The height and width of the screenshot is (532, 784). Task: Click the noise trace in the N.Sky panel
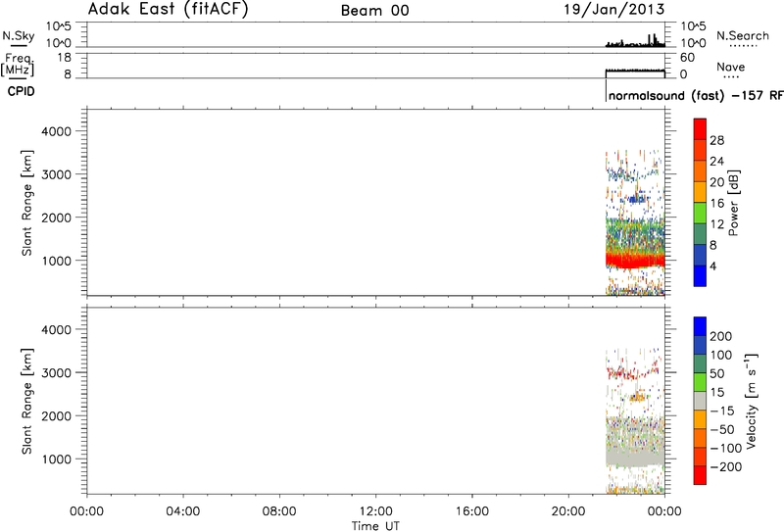point(635,43)
